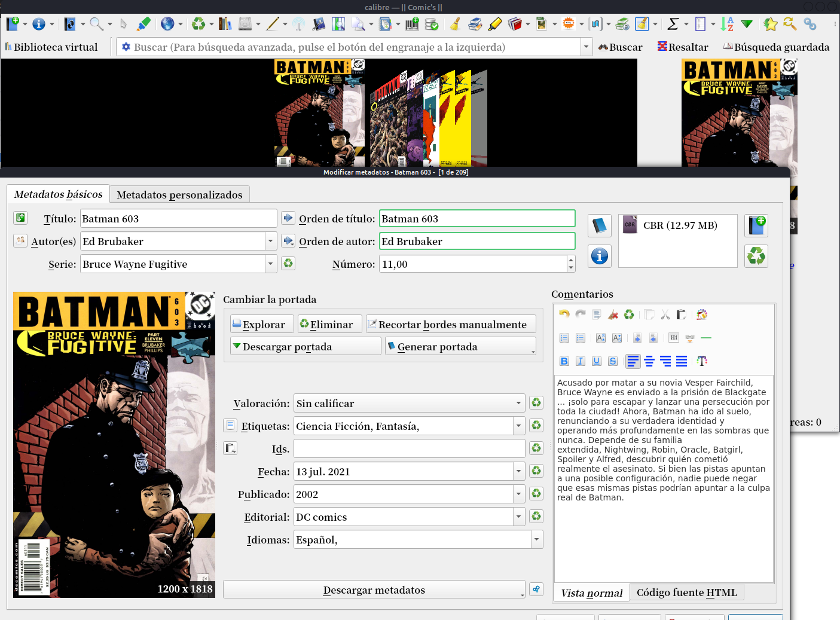This screenshot has height=620, width=840.
Task: Click the yellow star toolbar icon
Action: click(770, 24)
